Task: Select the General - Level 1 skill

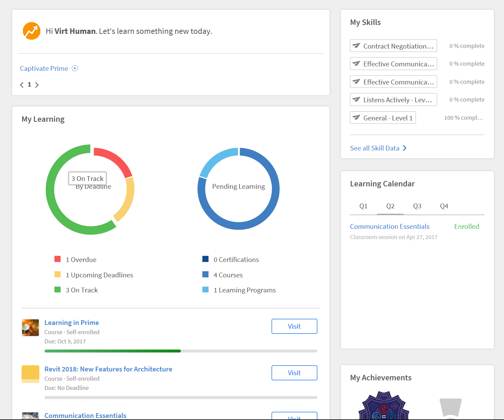Action: click(x=383, y=118)
